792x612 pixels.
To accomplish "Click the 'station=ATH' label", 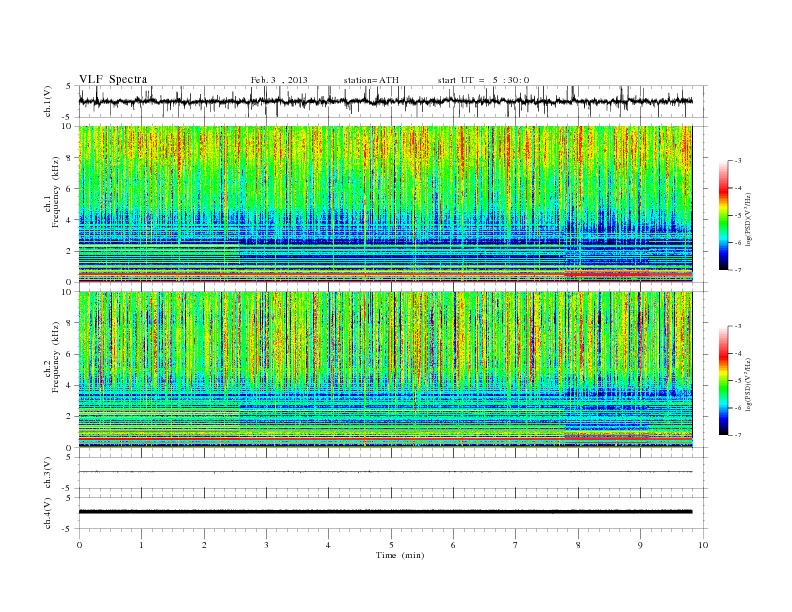I will [371, 80].
